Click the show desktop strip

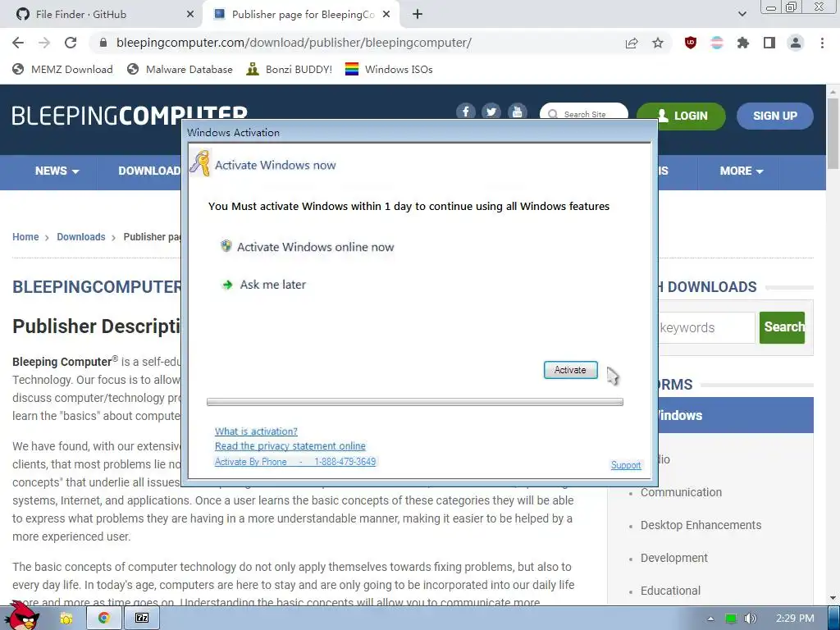[x=834, y=619]
